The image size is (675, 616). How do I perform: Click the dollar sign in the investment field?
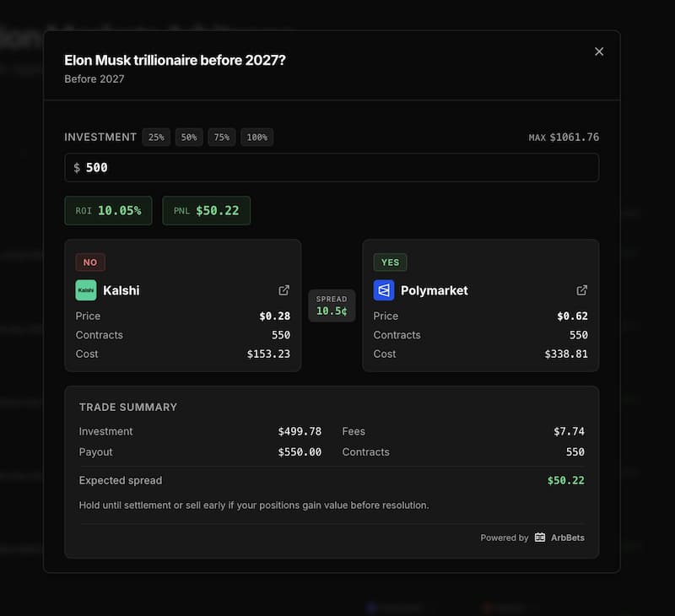76,167
